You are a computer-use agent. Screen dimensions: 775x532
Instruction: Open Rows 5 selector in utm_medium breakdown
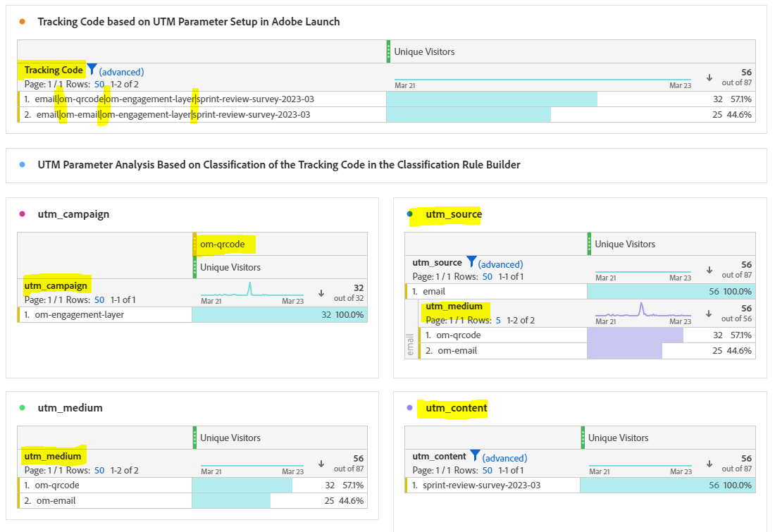[497, 320]
